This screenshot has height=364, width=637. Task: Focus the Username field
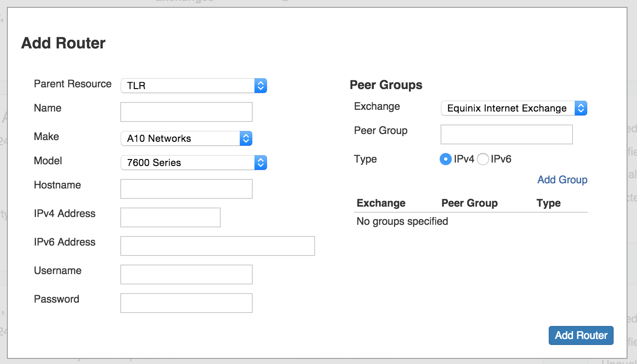[x=186, y=275]
